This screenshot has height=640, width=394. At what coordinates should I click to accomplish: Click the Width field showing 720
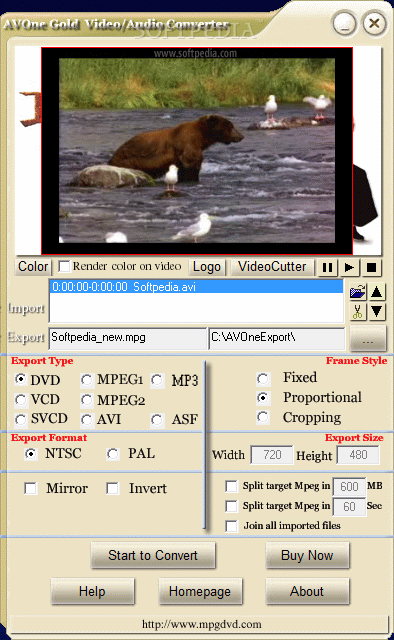[x=272, y=455]
